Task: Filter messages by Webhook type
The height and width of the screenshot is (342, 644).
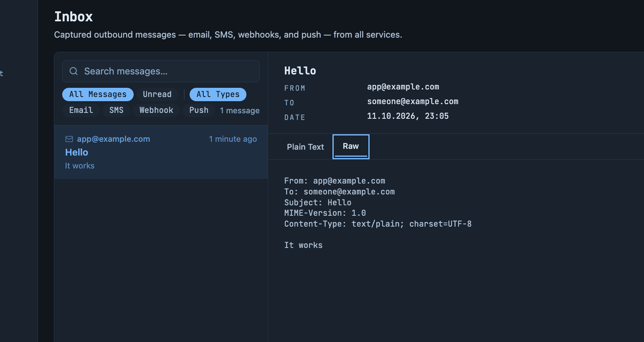Action: (156, 110)
